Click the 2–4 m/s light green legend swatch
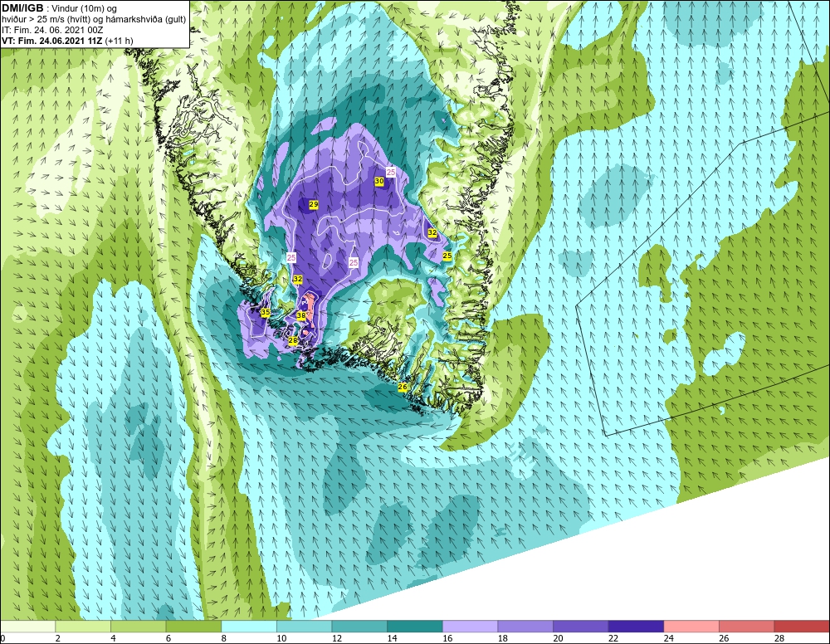 point(82,627)
